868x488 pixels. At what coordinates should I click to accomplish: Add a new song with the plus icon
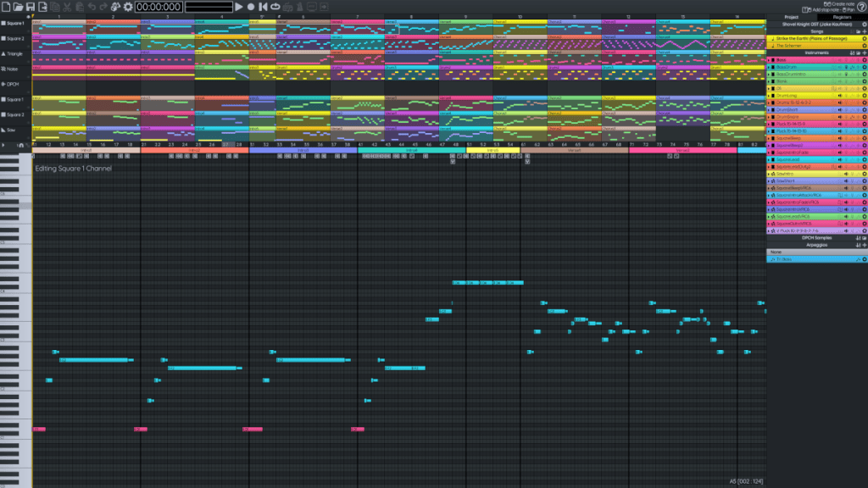(x=864, y=31)
